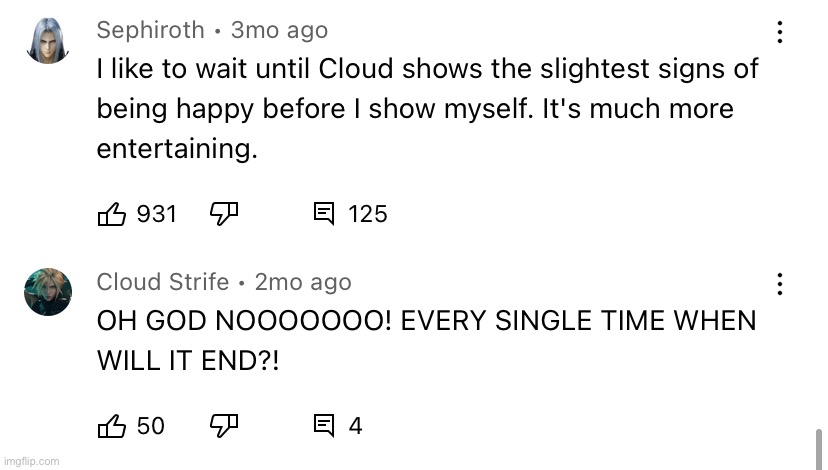This screenshot has height=470, width=828.
Task: Like Cloud Strife's comment with thumbs up
Action: point(112,426)
